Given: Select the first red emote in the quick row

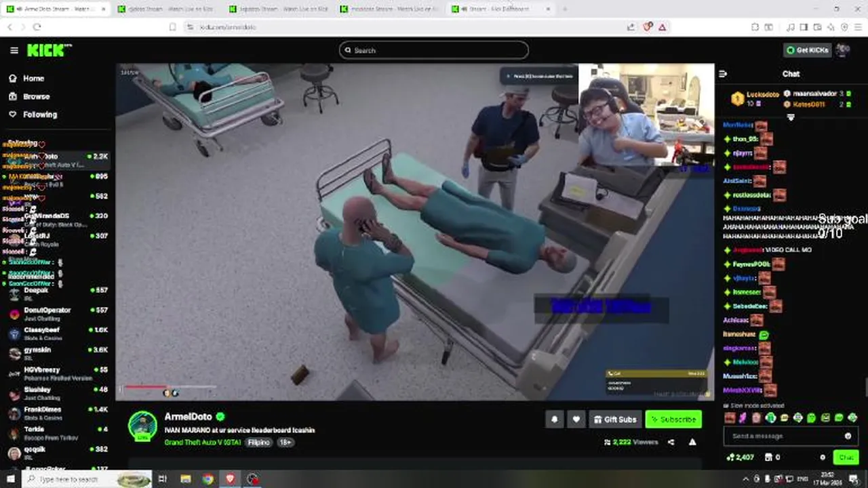Looking at the screenshot, I should coord(730,418).
